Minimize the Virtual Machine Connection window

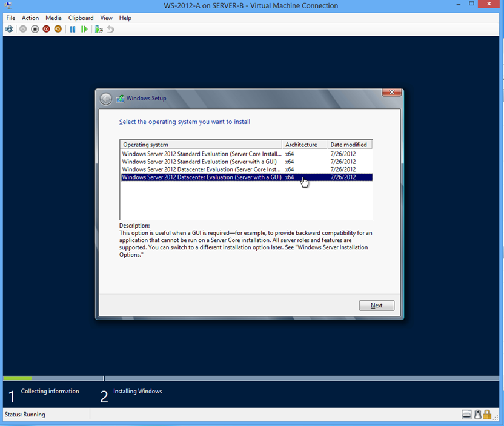(x=459, y=5)
